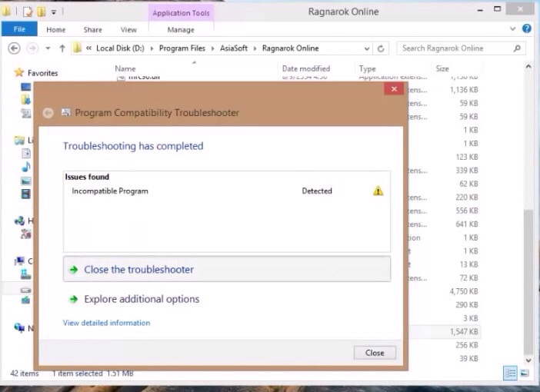This screenshot has height=392, width=540.
Task: Close troubleshooter dialog with red X
Action: 394,89
